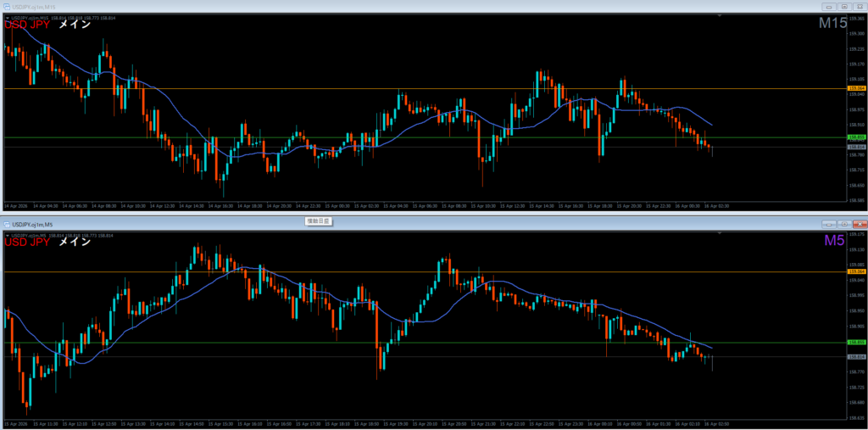Close the USDJPY M5 chart window

pyautogui.click(x=860, y=225)
